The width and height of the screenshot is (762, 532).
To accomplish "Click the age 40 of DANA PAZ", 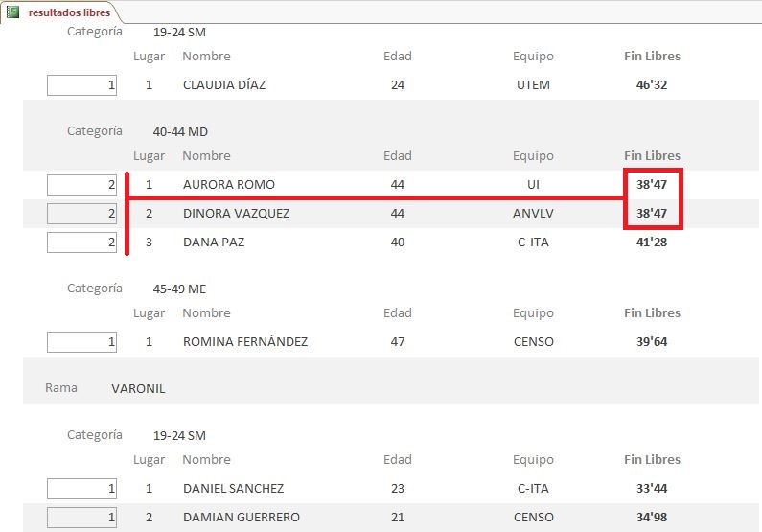I will (x=398, y=242).
